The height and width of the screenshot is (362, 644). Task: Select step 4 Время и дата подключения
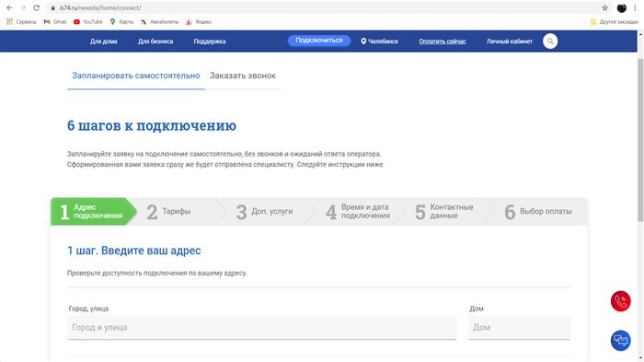[x=357, y=212]
